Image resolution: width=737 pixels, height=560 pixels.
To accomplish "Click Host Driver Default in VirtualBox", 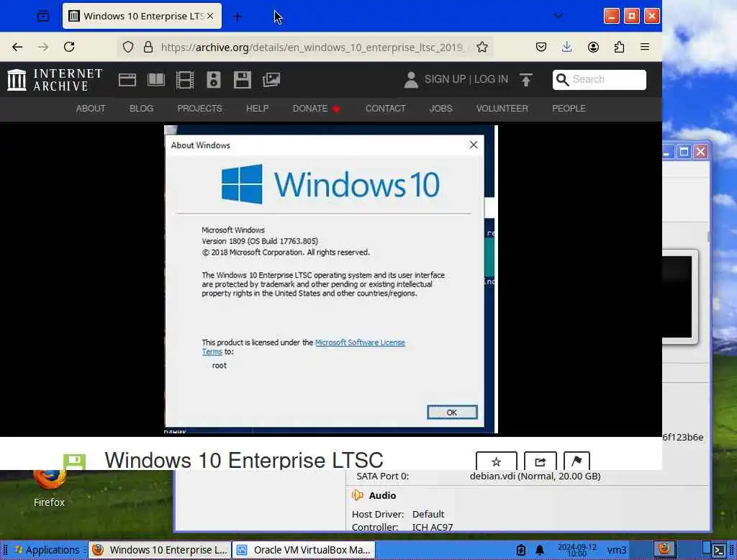I will point(397,515).
